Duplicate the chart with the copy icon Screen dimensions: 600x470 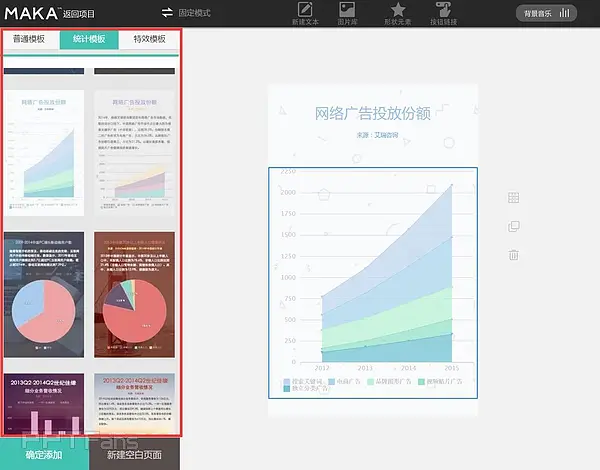pyautogui.click(x=513, y=227)
